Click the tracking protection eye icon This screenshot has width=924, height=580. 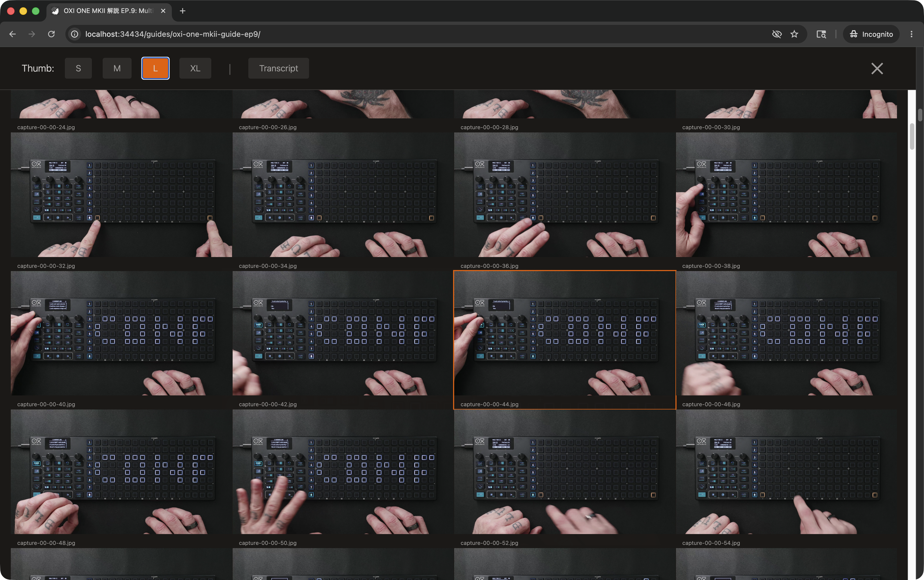pyautogui.click(x=776, y=34)
